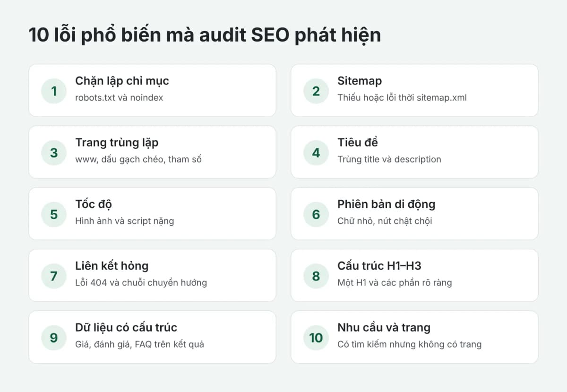Click "Một H1 và các phần rõ ràng" text

point(395,282)
